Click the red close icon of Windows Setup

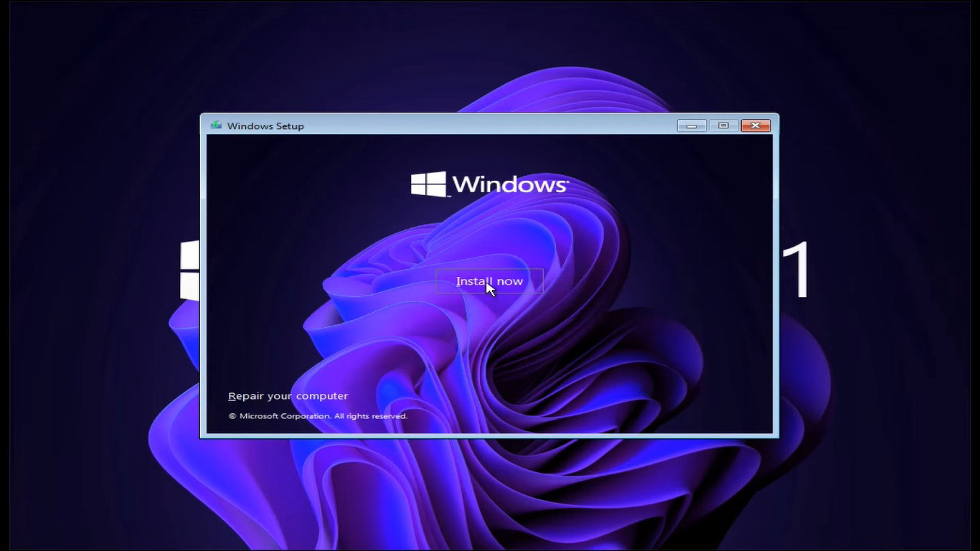coord(755,125)
